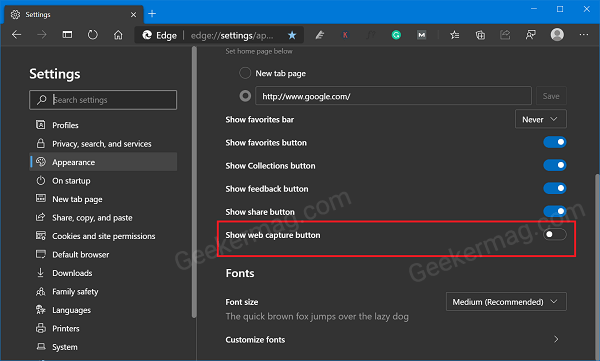
Task: Turn off Show Collections button toggle
Action: tap(554, 165)
